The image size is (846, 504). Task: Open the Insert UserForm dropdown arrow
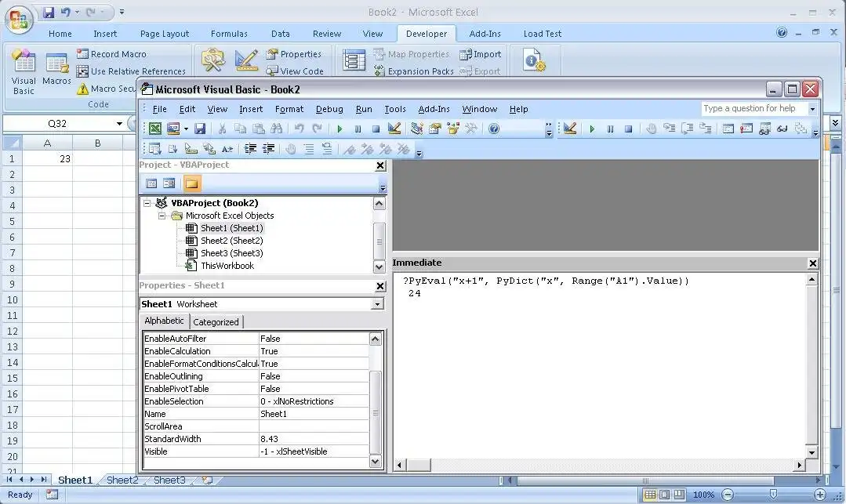[186, 129]
